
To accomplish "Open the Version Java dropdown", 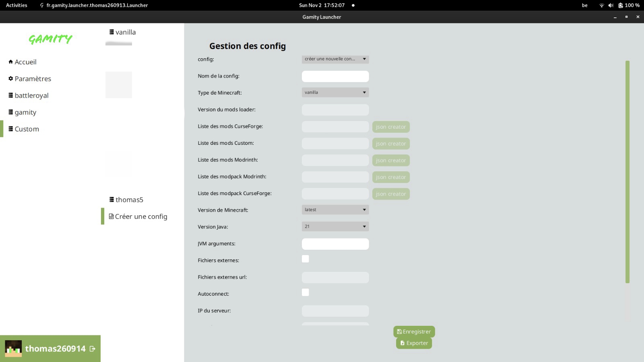I will click(x=335, y=226).
